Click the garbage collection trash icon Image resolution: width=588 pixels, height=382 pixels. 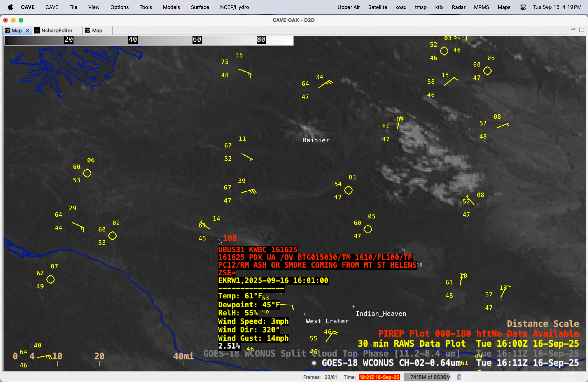[x=459, y=377]
